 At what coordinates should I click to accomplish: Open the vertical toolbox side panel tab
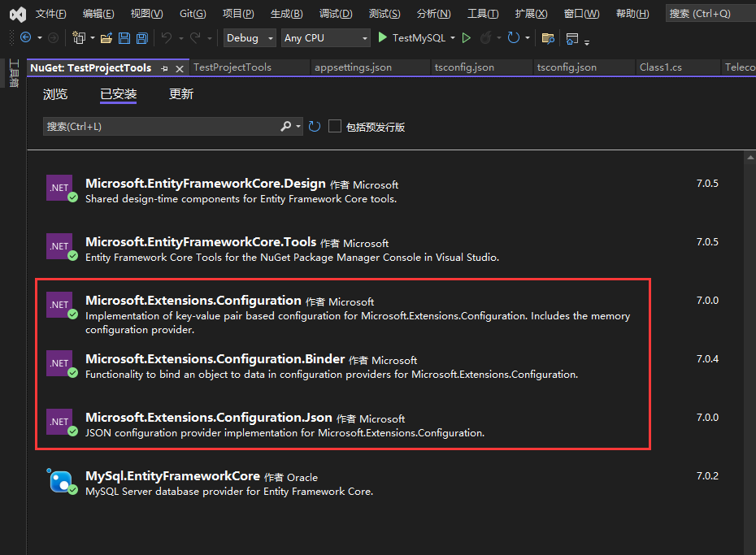(14, 73)
